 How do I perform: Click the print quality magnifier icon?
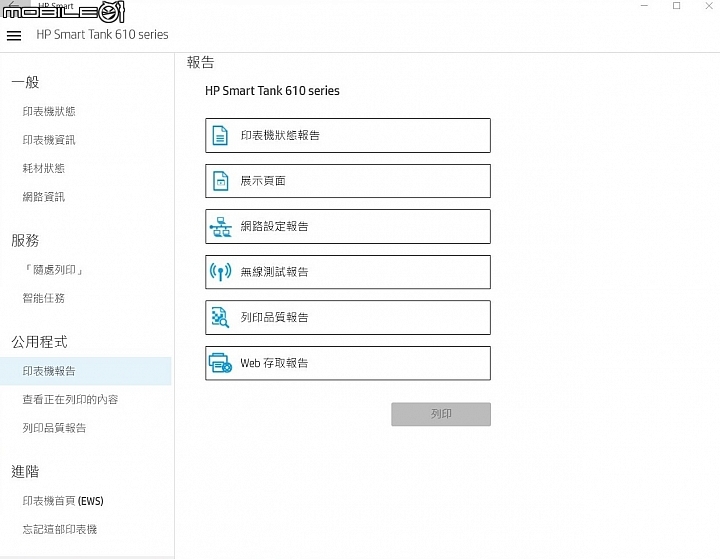point(220,317)
